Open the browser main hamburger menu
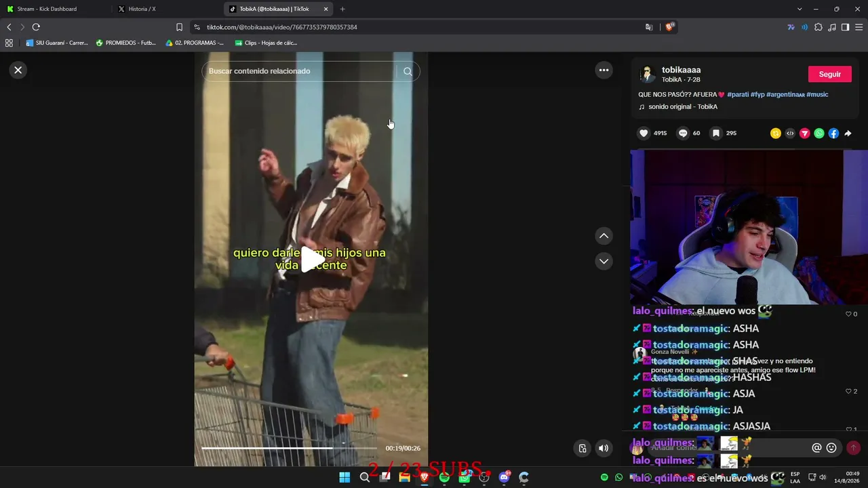 pos(859,27)
